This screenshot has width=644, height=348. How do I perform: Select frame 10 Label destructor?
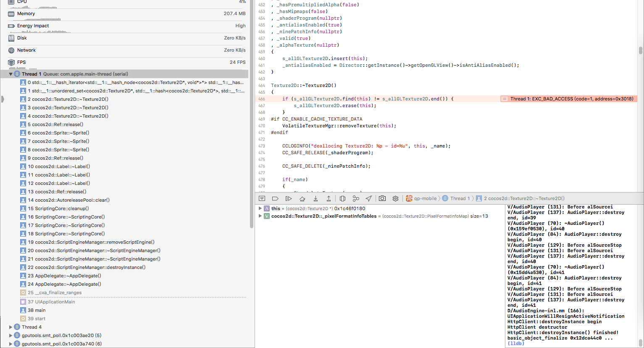pos(55,166)
